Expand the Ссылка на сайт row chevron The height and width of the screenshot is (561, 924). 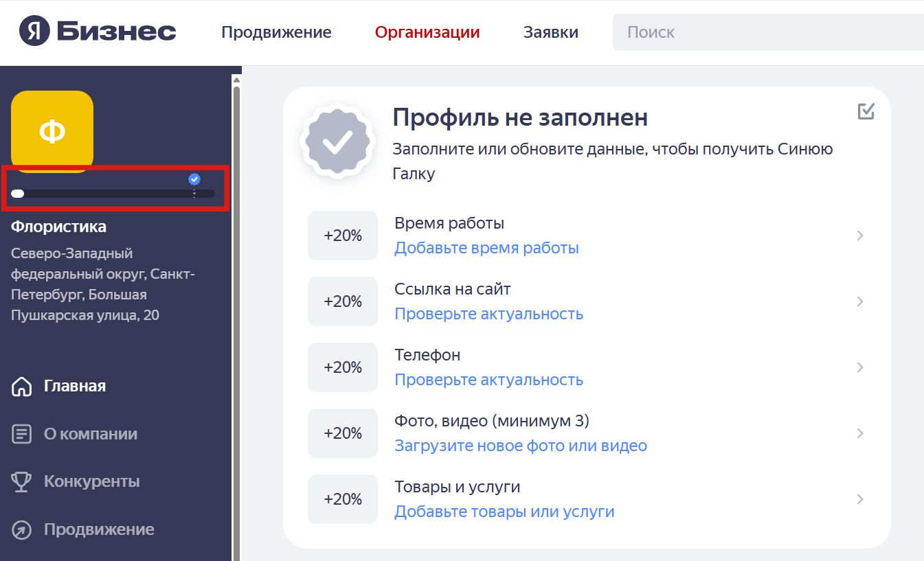(860, 301)
